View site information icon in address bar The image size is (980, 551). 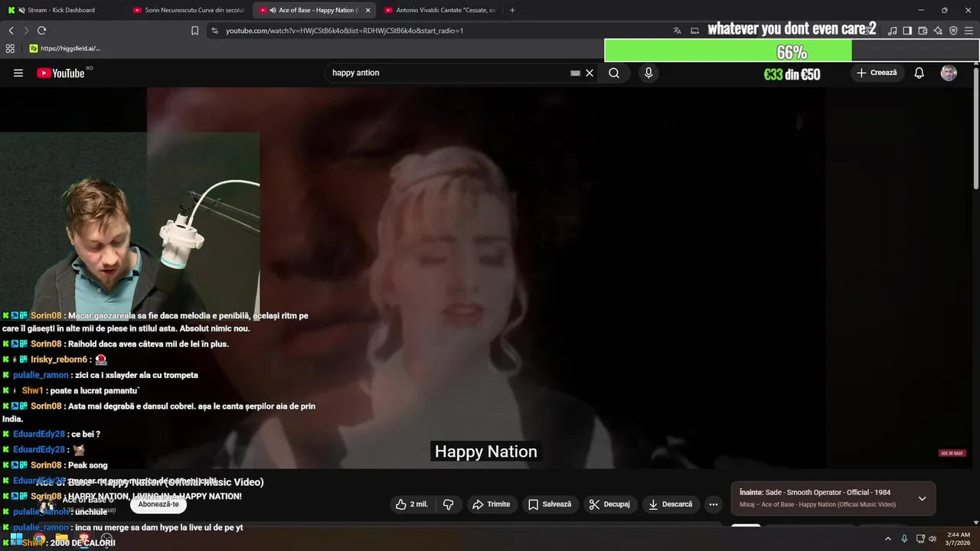point(214,31)
